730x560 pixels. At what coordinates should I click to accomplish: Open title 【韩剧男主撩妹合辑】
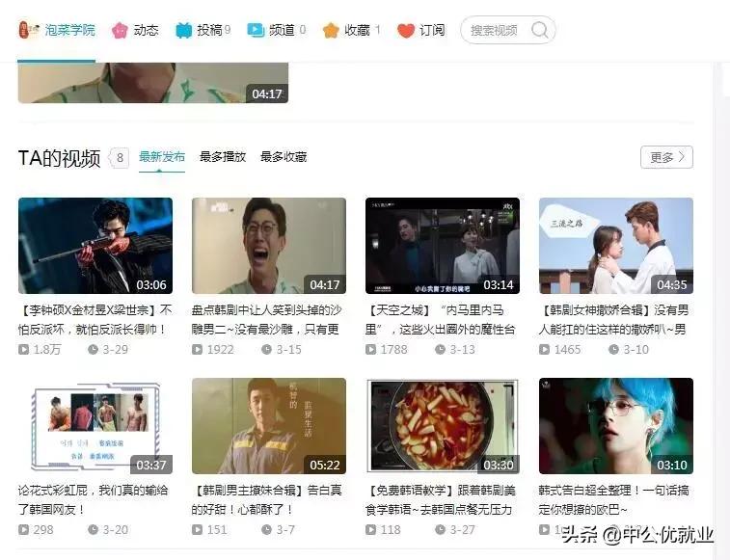coord(266,500)
